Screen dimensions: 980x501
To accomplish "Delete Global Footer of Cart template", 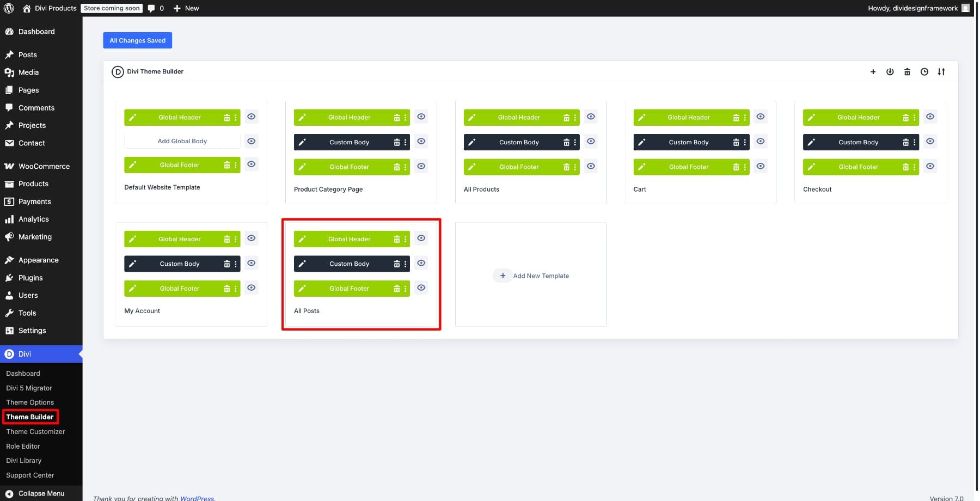I will tap(736, 167).
